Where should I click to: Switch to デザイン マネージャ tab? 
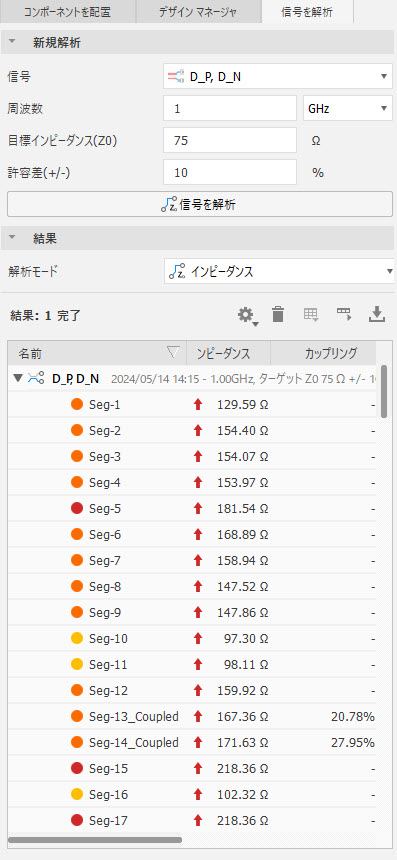[198, 12]
